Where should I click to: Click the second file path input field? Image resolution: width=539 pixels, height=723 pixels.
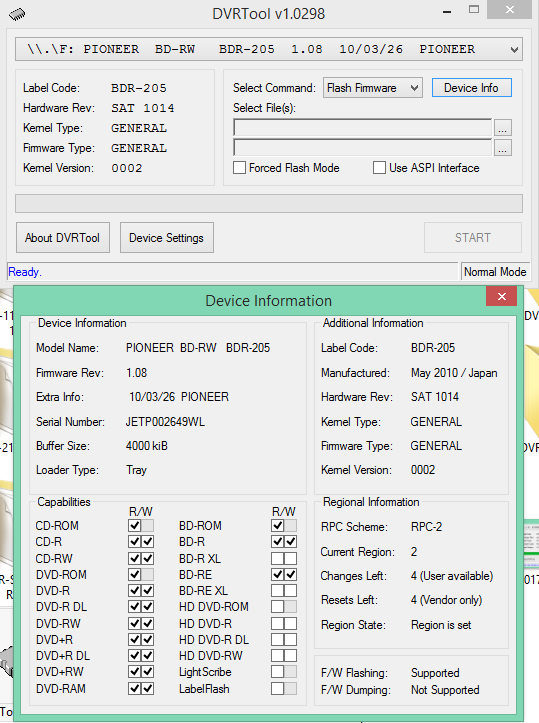point(363,148)
